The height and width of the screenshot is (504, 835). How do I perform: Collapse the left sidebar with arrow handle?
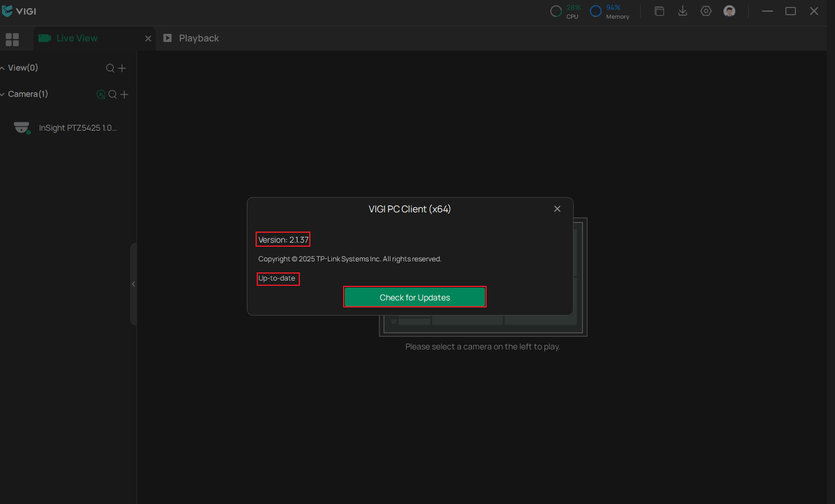pyautogui.click(x=133, y=284)
